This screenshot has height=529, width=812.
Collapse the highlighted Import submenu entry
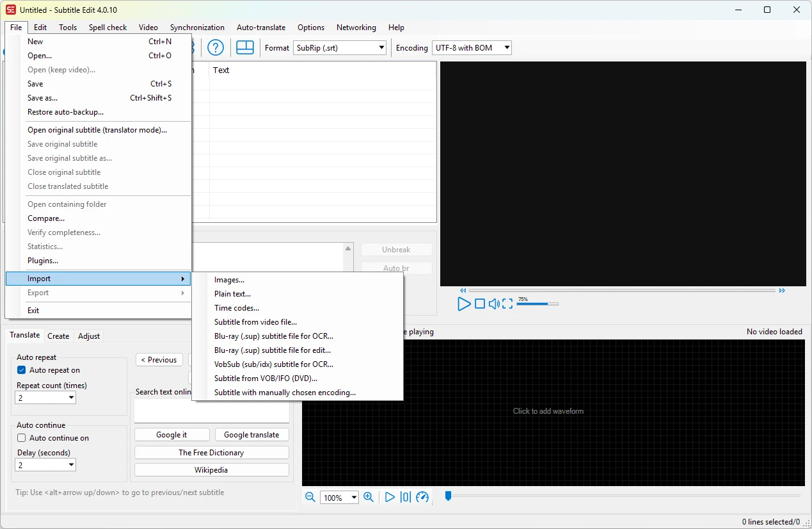click(98, 279)
